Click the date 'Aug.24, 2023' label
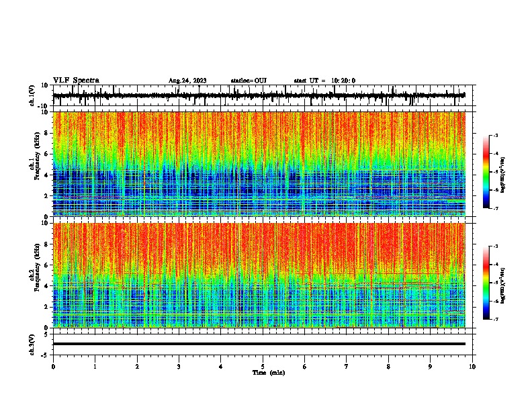Screen dimensions: 532x411 tap(187, 81)
